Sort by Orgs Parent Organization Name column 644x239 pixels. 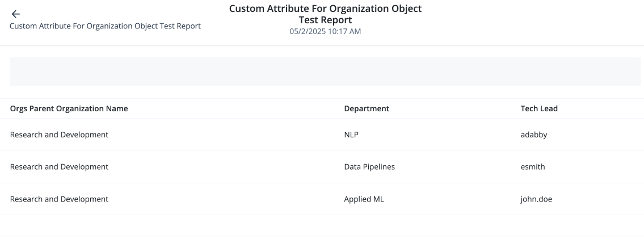click(x=69, y=108)
